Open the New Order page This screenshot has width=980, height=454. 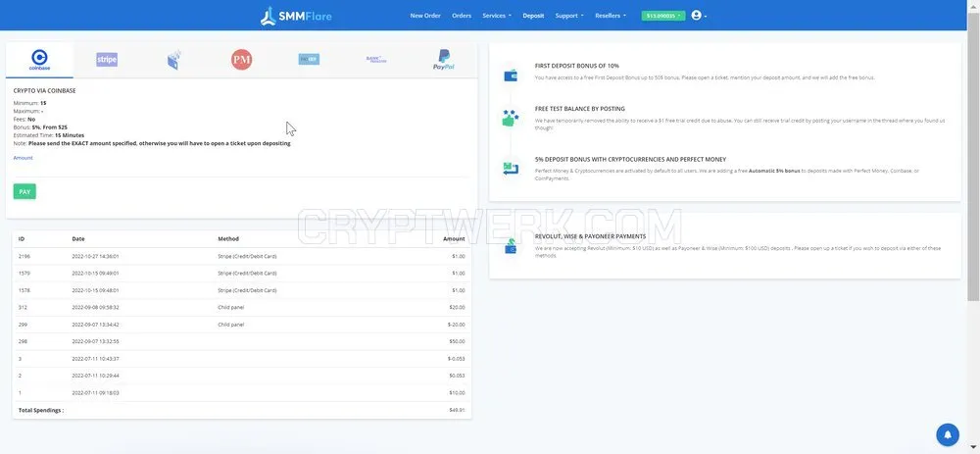click(425, 16)
